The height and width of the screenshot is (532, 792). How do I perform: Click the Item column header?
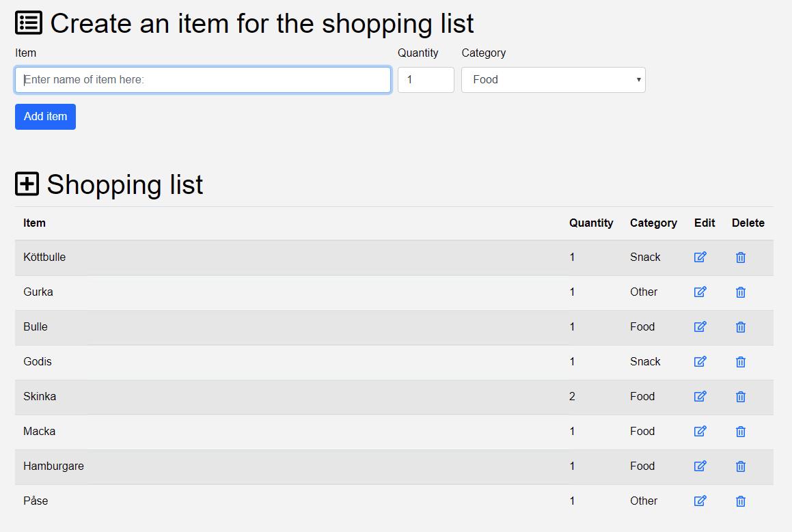pos(35,223)
